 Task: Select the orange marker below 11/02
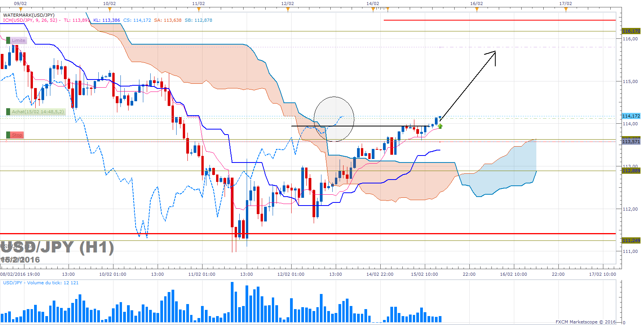pos(199,9)
